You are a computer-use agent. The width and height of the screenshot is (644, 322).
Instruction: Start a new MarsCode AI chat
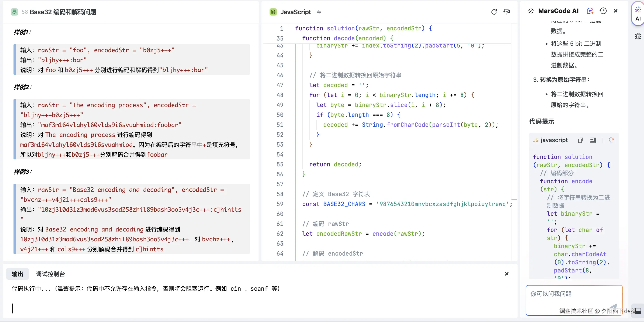(590, 11)
